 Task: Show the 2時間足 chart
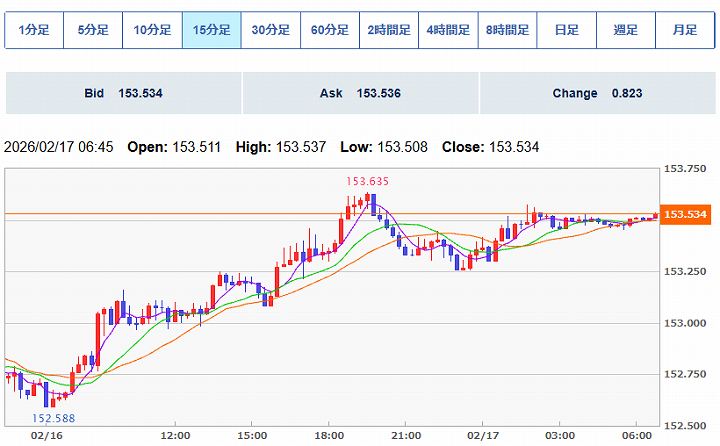[389, 30]
